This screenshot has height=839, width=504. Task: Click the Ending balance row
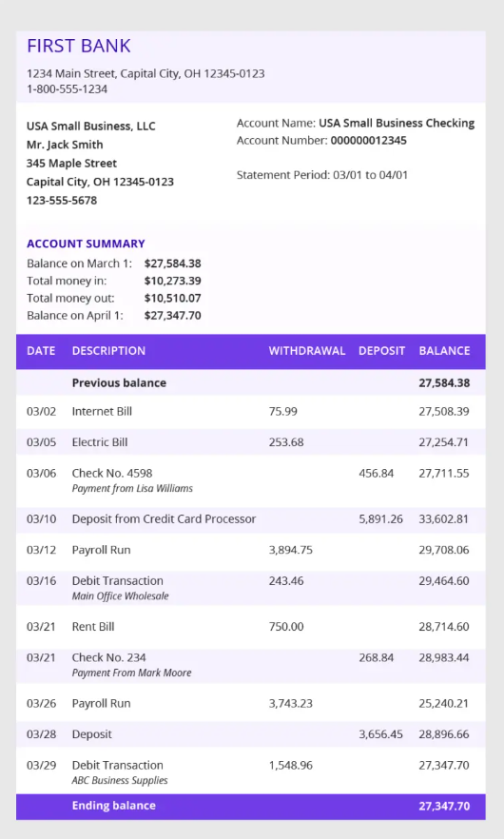[x=251, y=807]
